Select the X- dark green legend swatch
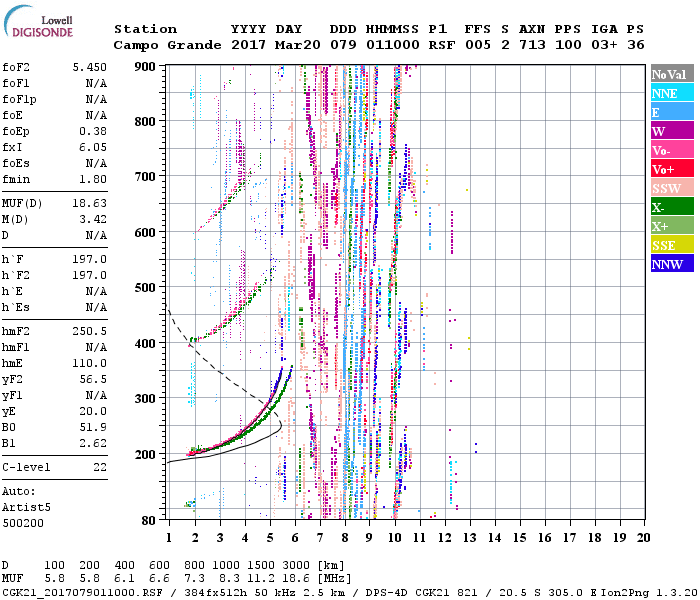700x600 pixels. tap(672, 207)
